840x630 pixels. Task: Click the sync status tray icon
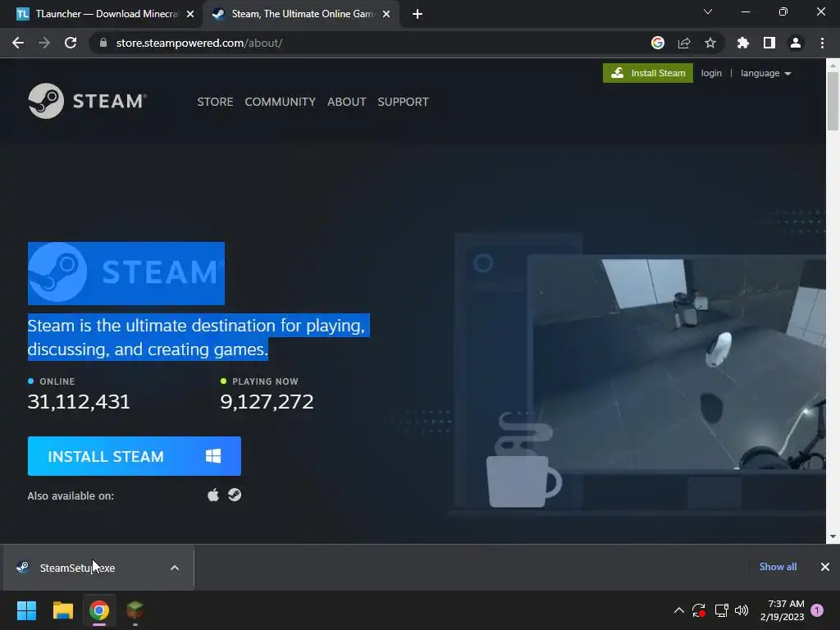pos(699,610)
